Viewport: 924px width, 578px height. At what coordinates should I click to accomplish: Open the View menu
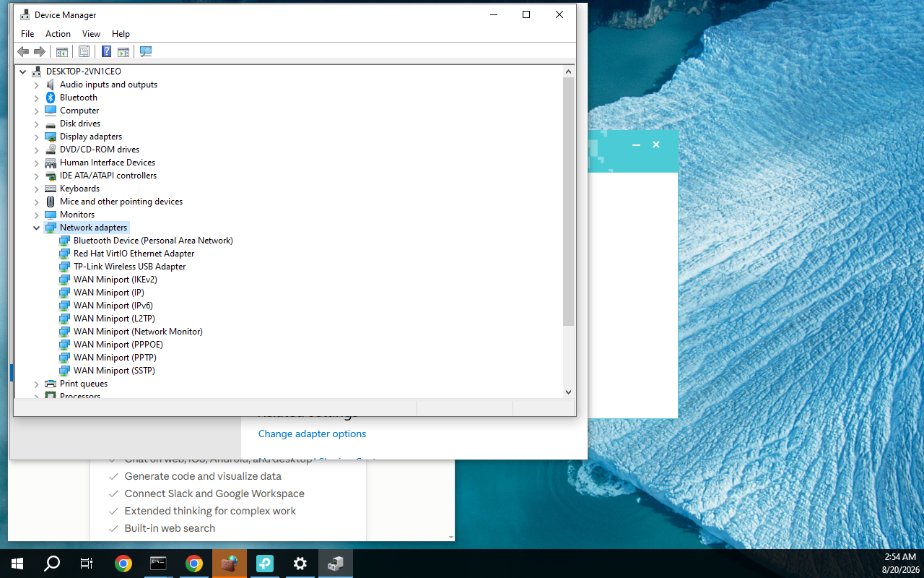pos(91,34)
